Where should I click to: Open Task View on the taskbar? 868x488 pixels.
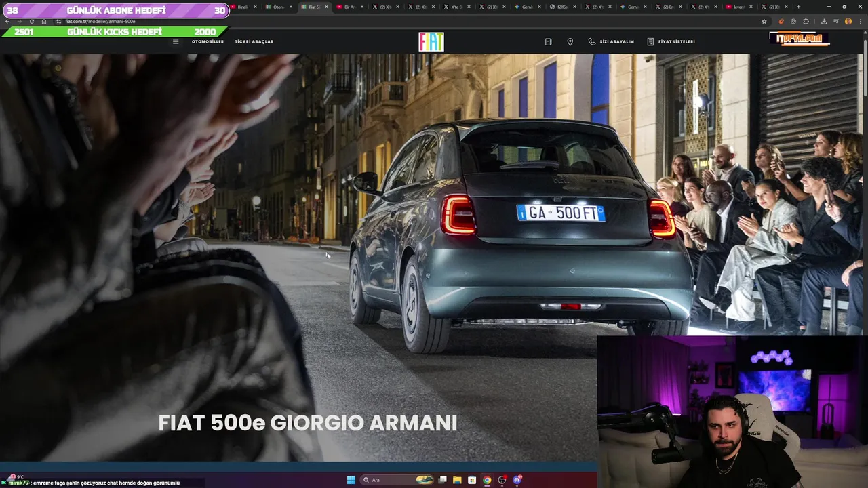[442, 480]
